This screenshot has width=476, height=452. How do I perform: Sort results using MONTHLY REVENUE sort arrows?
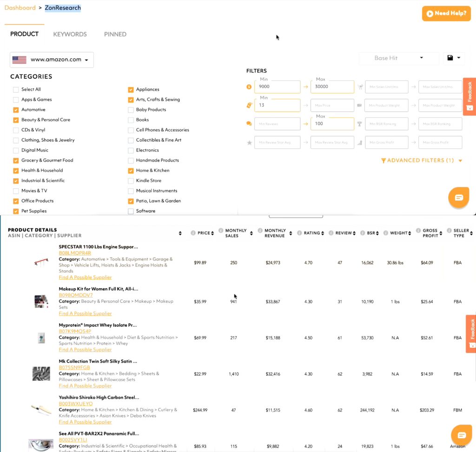tap(291, 233)
